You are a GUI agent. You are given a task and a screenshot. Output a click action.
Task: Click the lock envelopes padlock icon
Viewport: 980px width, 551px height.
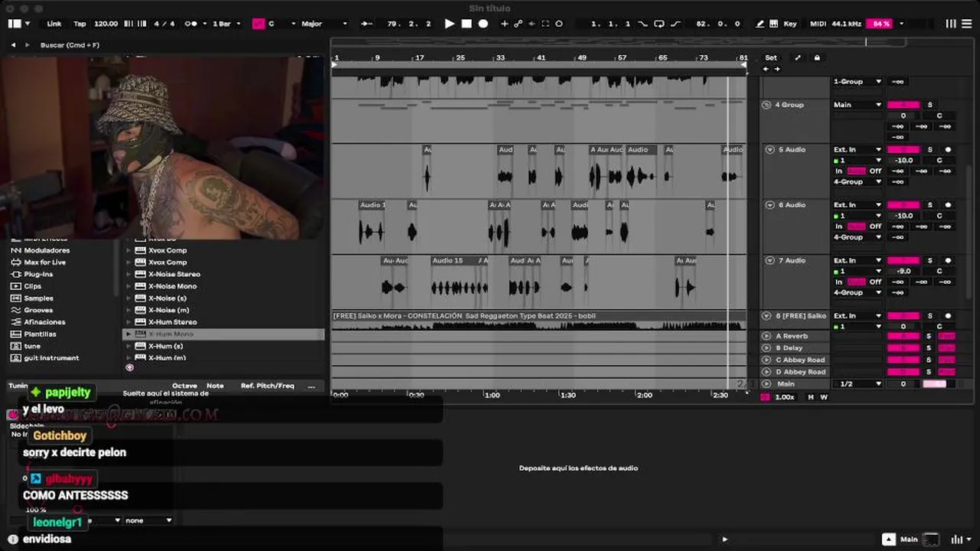coord(817,57)
